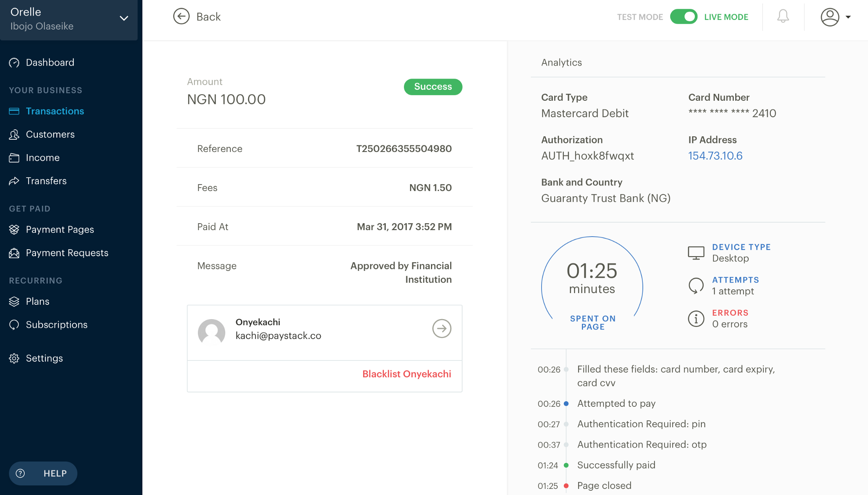Click the Payment Pages stack icon
This screenshot has width=868, height=495.
(x=14, y=229)
